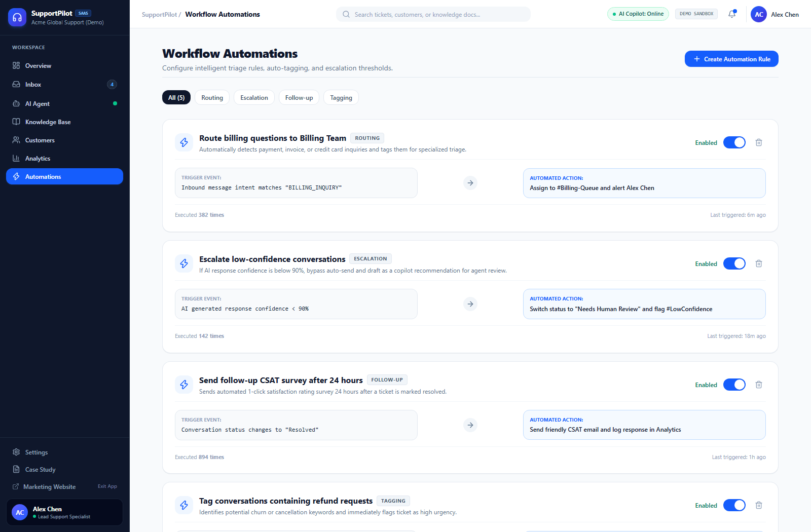811x532 pixels.
Task: Filter rules by Tagging
Action: pyautogui.click(x=341, y=97)
